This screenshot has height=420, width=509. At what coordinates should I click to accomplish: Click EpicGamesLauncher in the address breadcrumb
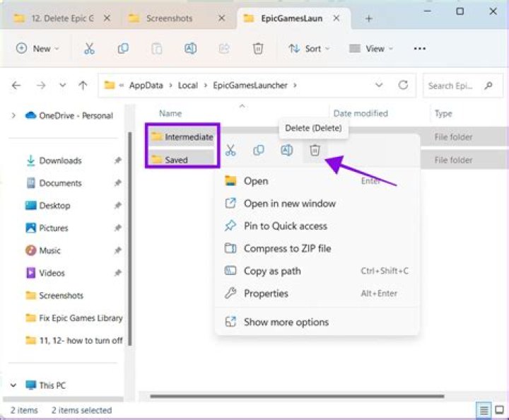pyautogui.click(x=250, y=86)
